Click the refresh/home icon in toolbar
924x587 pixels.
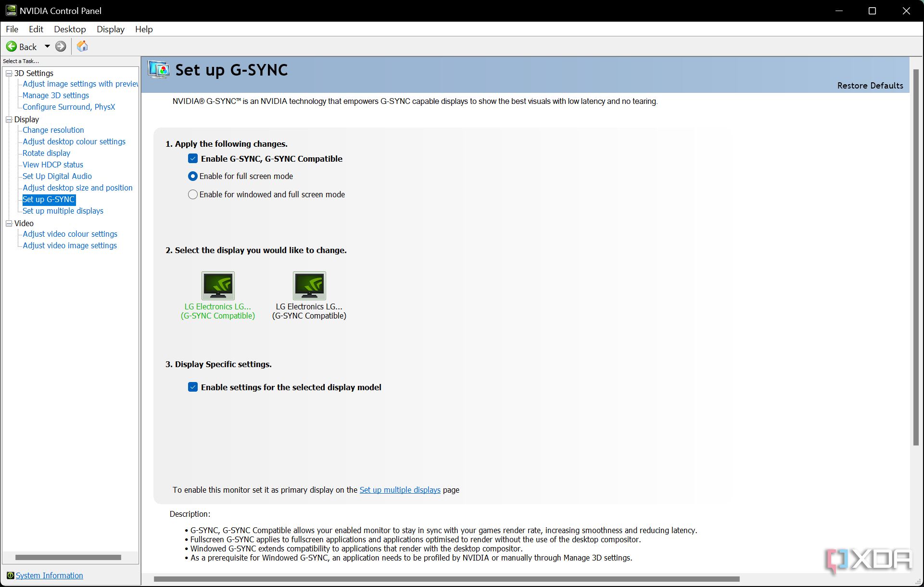[82, 46]
